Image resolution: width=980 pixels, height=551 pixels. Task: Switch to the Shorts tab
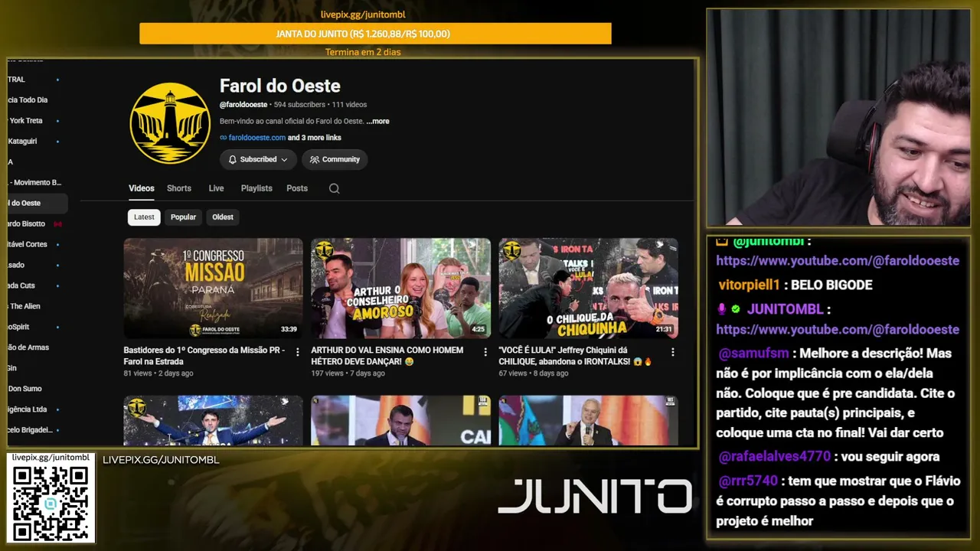click(x=179, y=188)
